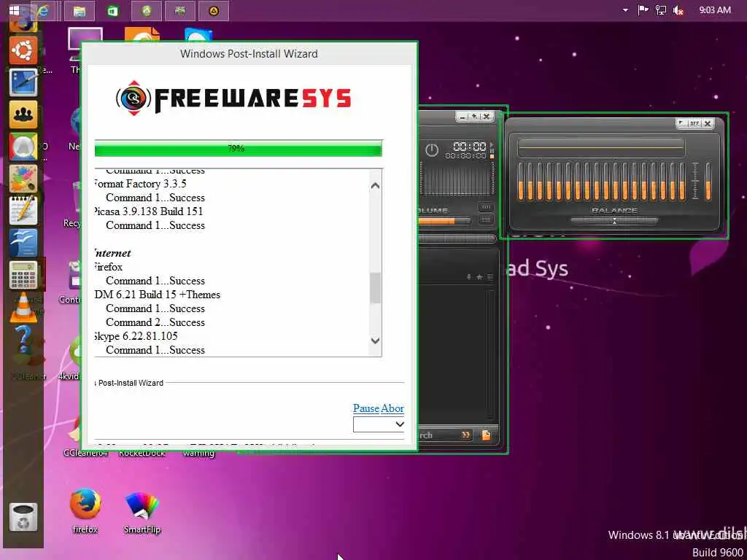Screen dimensions: 747x560
Task: Click the orange file icon in playlist
Action: [486, 435]
